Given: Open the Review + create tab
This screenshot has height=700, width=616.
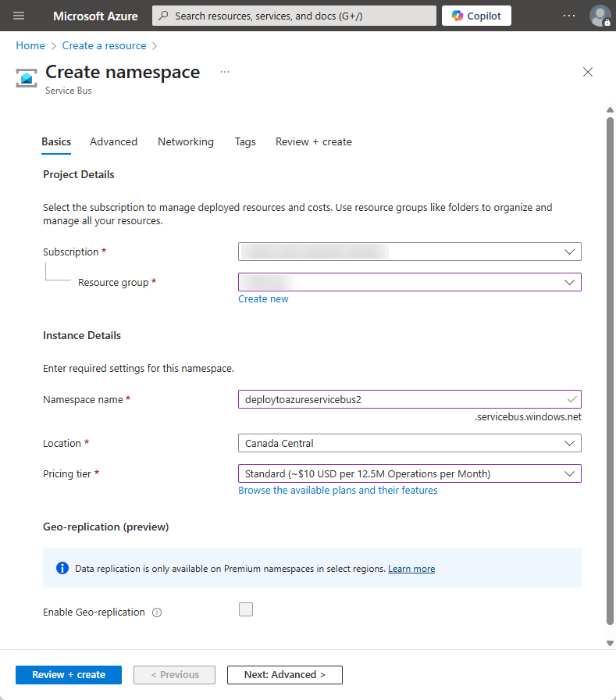Looking at the screenshot, I should coord(314,142).
